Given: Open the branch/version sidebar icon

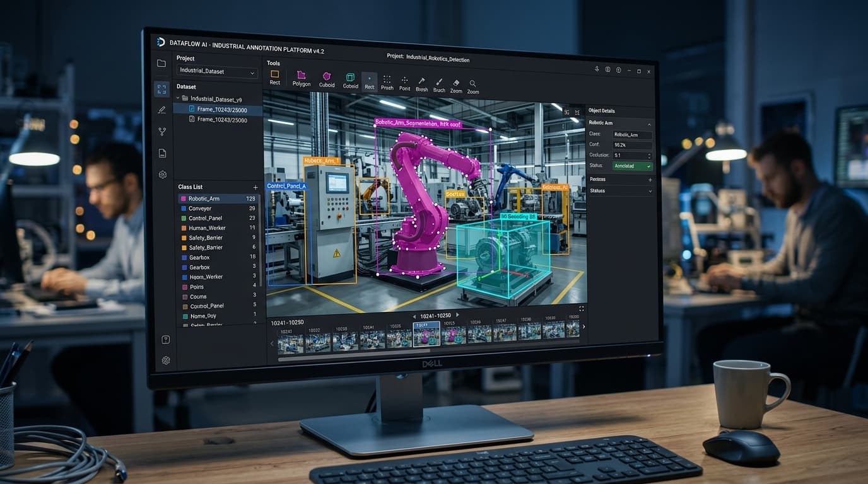Looking at the screenshot, I should coord(162,132).
